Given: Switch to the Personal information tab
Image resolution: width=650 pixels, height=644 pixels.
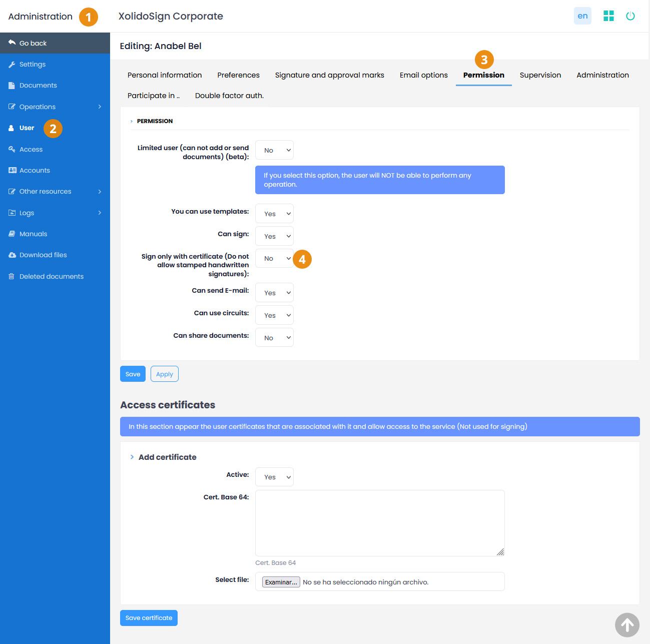Looking at the screenshot, I should 165,75.
